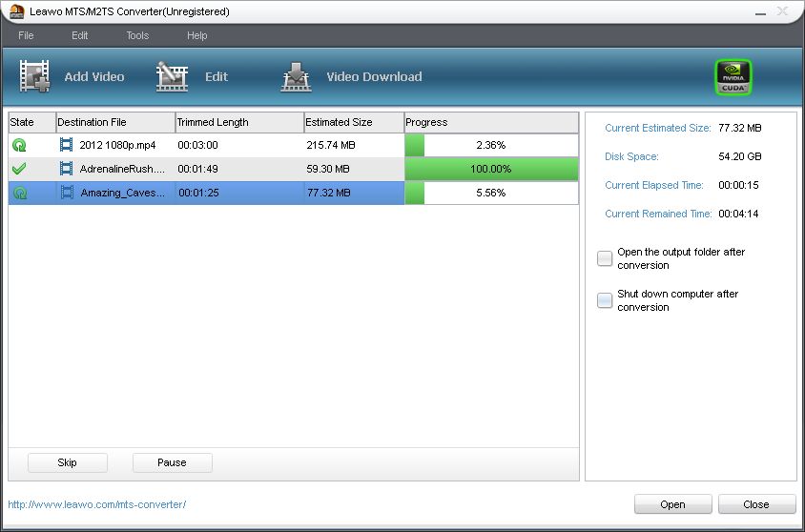Click the 5.56% progress bar
This screenshot has width=805, height=532.
tap(491, 193)
